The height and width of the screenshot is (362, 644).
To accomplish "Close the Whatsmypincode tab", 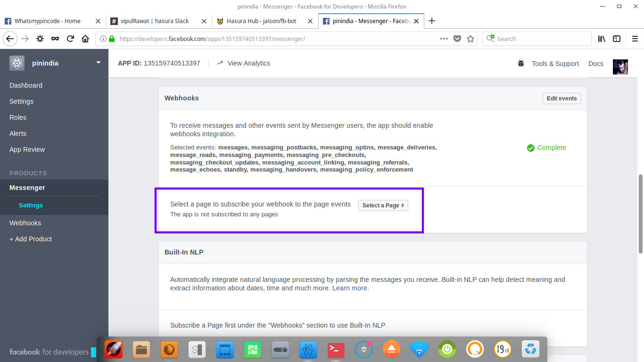I will [98, 21].
